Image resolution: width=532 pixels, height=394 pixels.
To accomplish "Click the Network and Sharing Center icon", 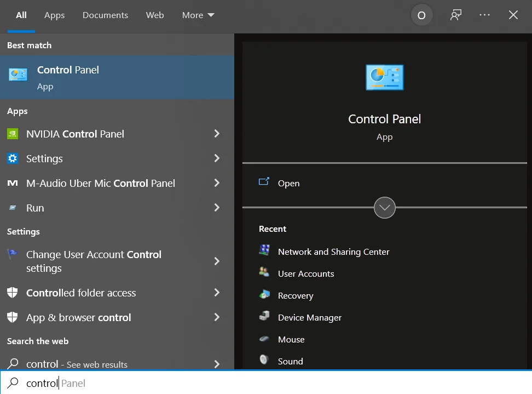I will (264, 250).
